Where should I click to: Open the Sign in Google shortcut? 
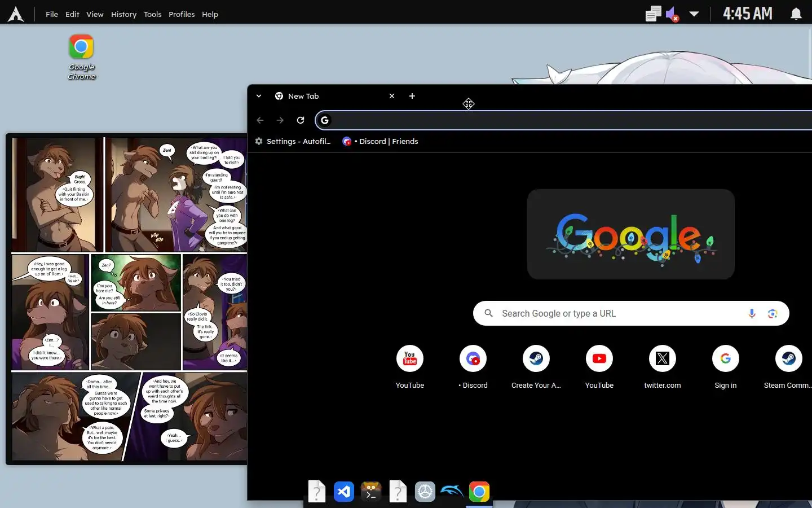pos(726,367)
